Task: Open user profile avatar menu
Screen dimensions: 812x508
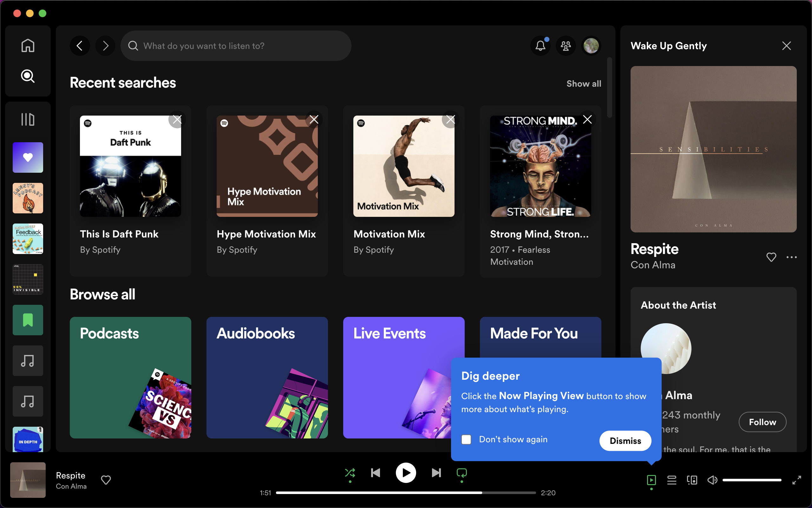Action: [591, 46]
